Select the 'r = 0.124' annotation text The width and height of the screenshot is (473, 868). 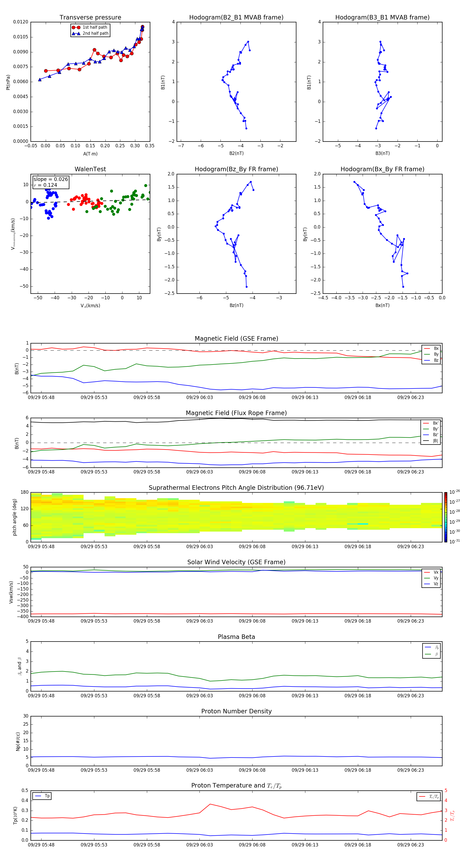point(45,185)
